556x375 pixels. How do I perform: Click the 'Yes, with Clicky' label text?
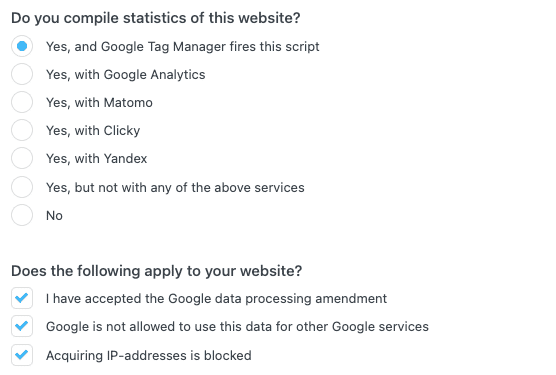click(93, 131)
